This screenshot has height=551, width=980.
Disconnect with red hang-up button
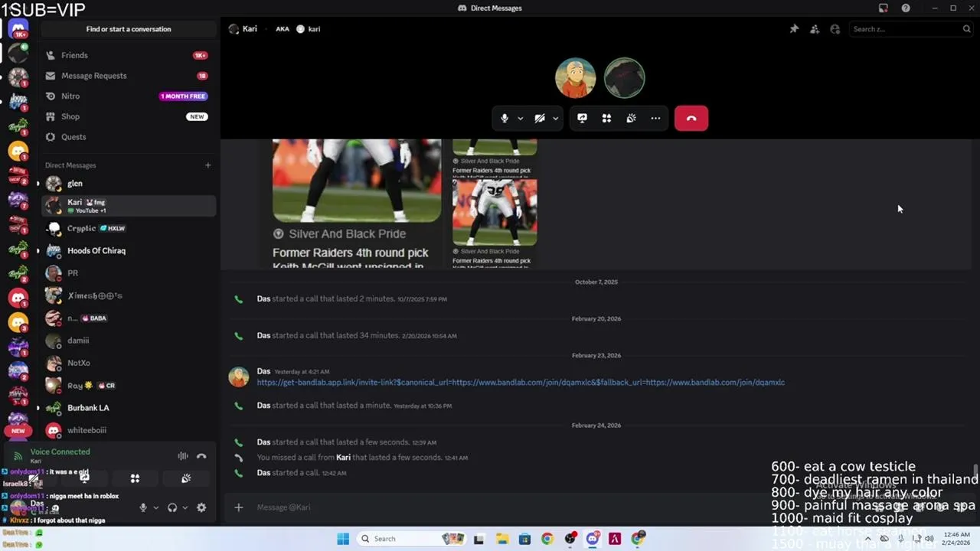691,118
